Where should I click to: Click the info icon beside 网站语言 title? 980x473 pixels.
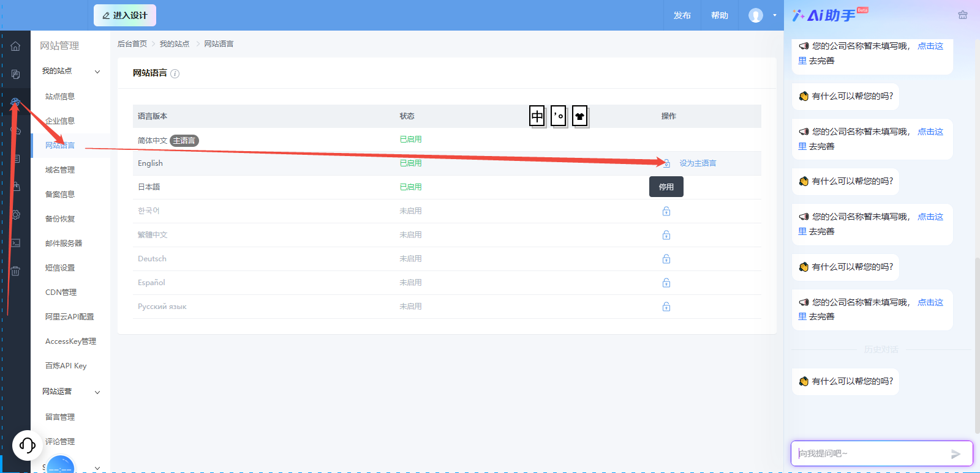175,73
